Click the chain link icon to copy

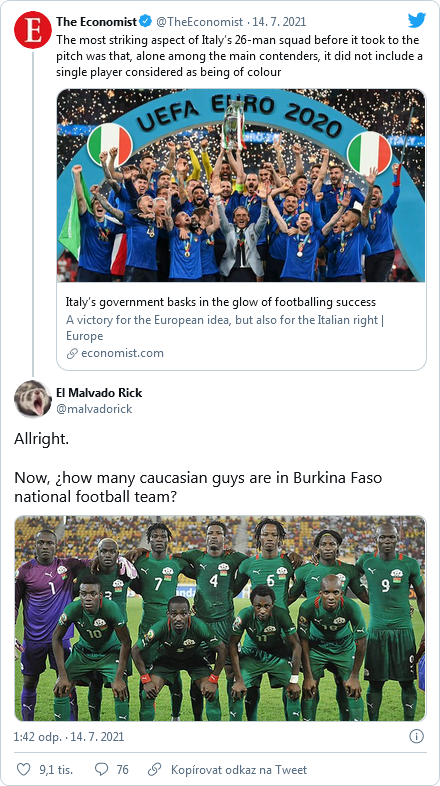(x=155, y=769)
